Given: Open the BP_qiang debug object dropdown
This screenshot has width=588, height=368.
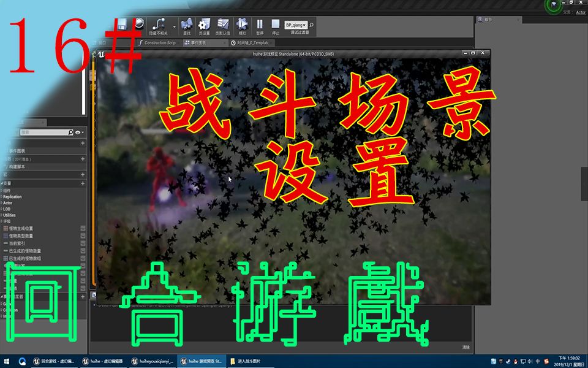Looking at the screenshot, I should [x=296, y=25].
